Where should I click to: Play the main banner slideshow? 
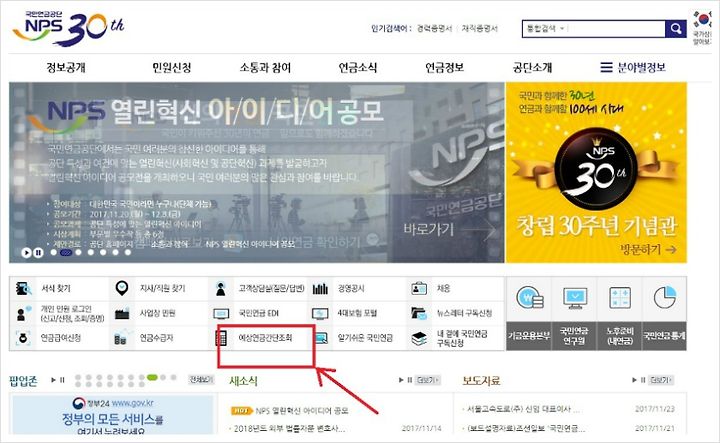coord(26,252)
